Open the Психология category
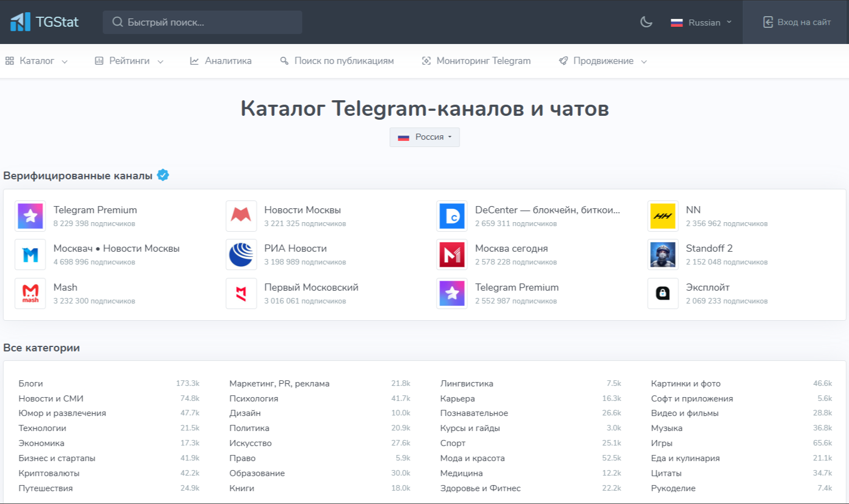The image size is (849, 504). [x=253, y=398]
